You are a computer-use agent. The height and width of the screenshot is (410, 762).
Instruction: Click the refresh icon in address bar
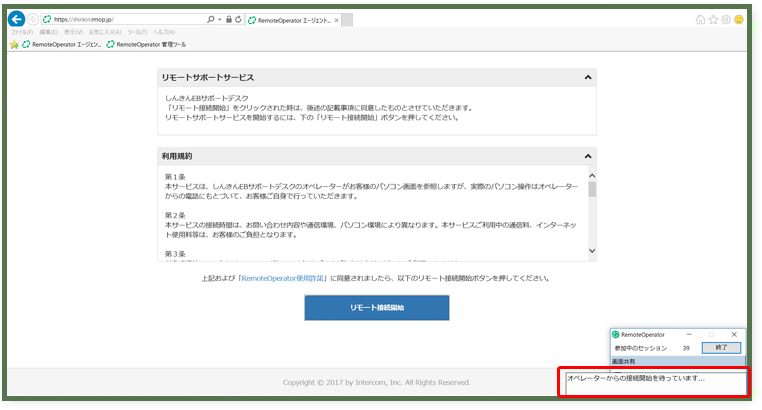coord(239,19)
